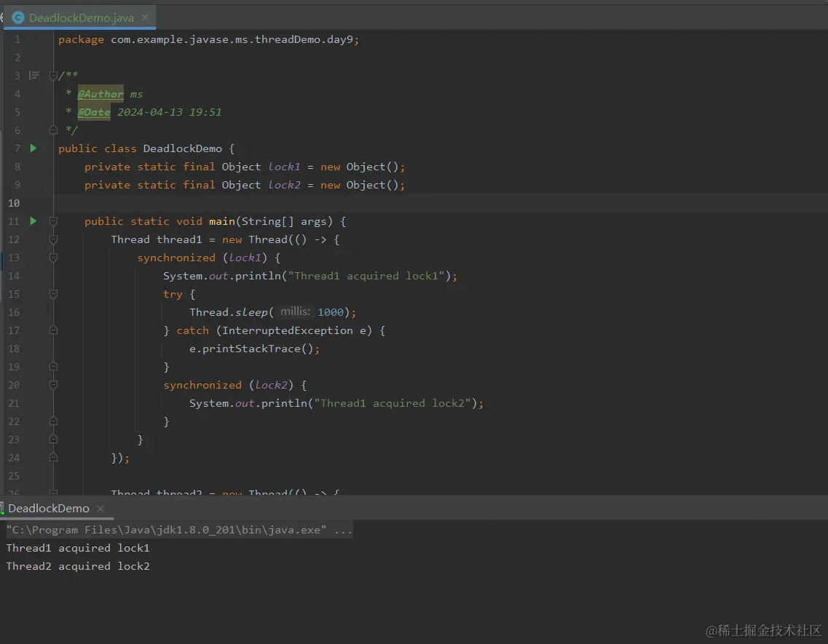Screen dimensions: 828x644
Task: Toggle rendered Javadoc view icon at line 3
Action: [34, 76]
